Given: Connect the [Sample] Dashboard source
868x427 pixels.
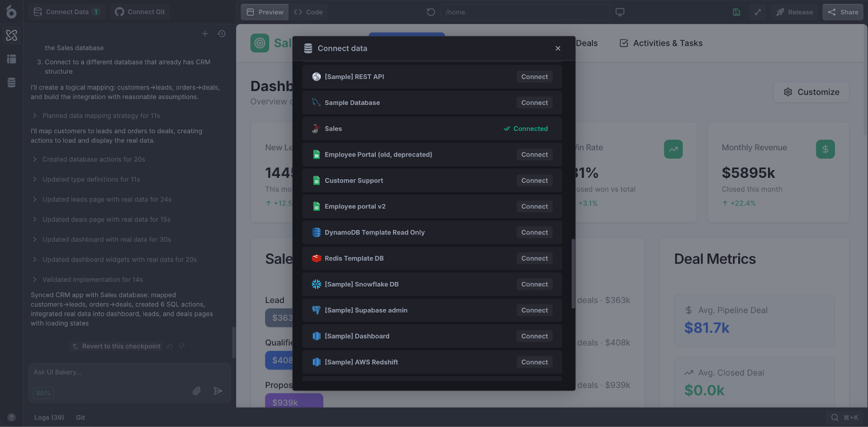Looking at the screenshot, I should [x=534, y=336].
